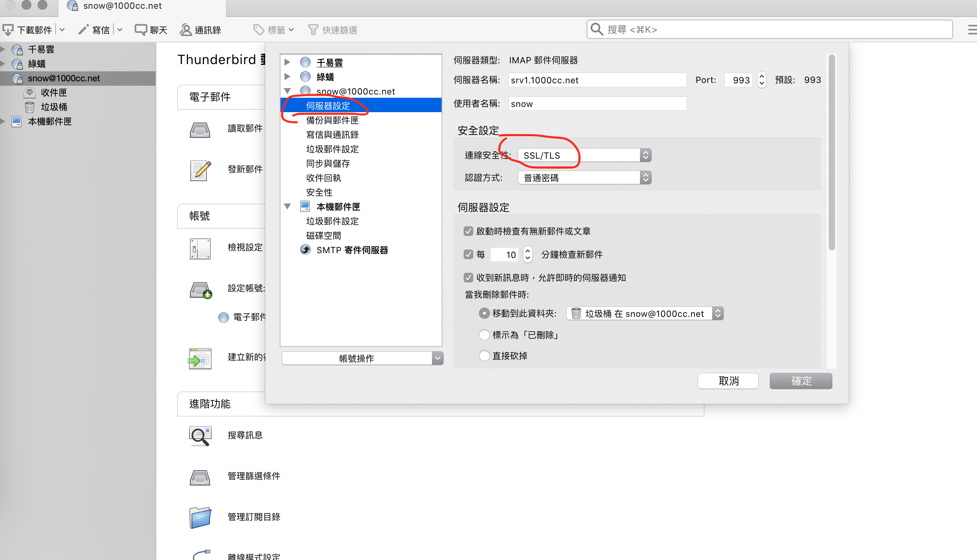Click the 電子郵件 account setup globe icon
The width and height of the screenshot is (977, 560).
point(224,318)
